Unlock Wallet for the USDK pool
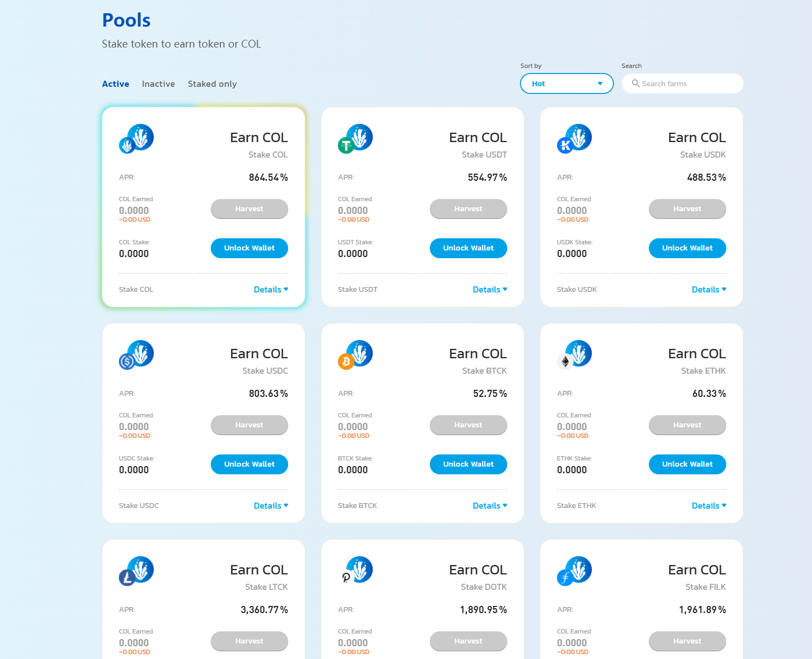 (688, 248)
